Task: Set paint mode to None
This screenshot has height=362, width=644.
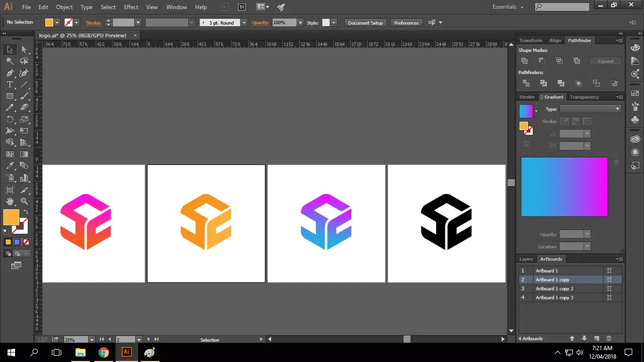Action: pyautogui.click(x=25, y=242)
